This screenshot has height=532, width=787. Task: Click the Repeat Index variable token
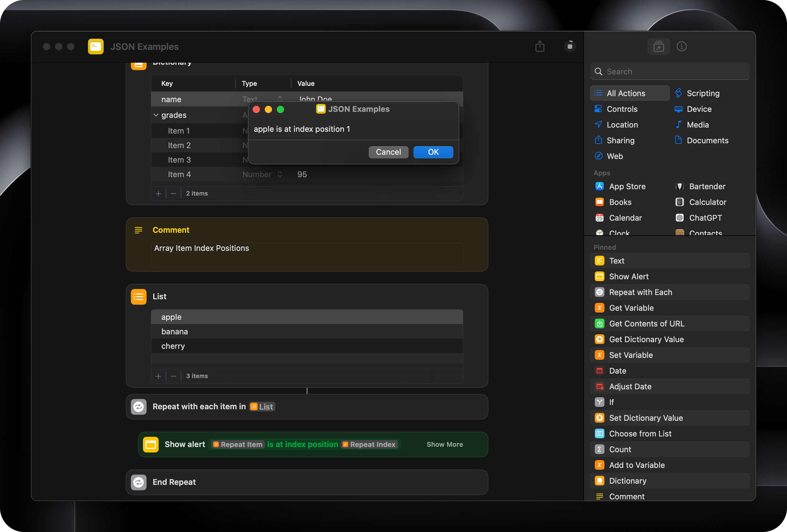[x=369, y=444]
